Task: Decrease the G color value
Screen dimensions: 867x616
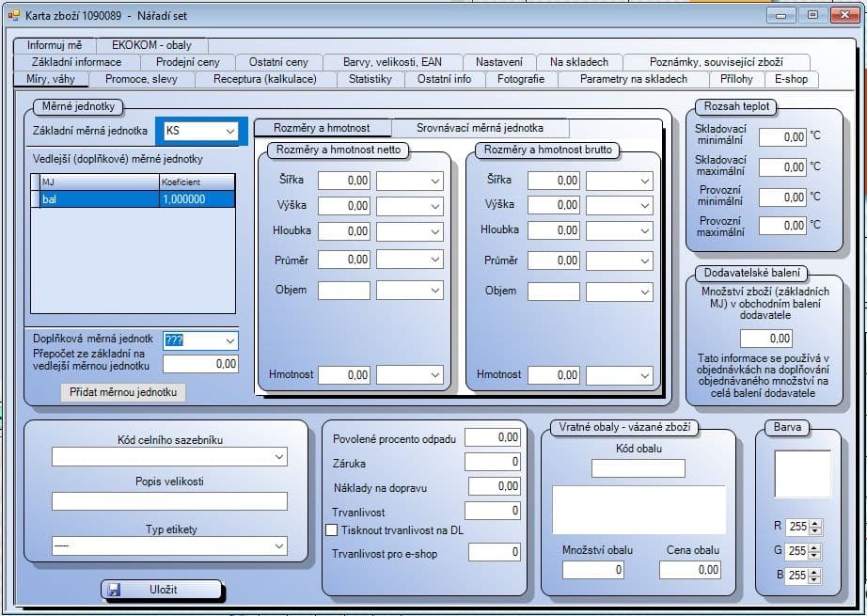Action: pos(815,555)
